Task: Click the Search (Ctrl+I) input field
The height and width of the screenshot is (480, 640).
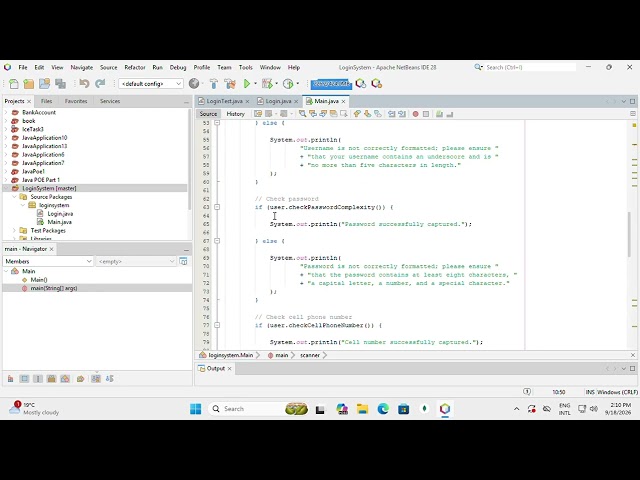Action: tap(529, 67)
